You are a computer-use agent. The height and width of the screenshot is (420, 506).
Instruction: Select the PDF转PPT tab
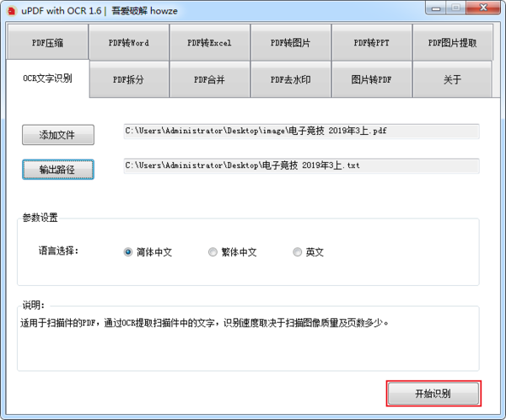click(372, 42)
